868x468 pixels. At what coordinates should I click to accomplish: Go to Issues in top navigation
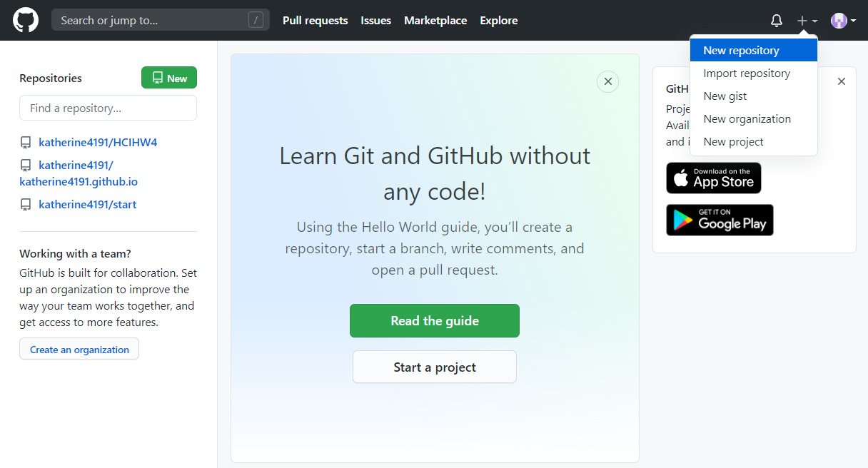(376, 21)
